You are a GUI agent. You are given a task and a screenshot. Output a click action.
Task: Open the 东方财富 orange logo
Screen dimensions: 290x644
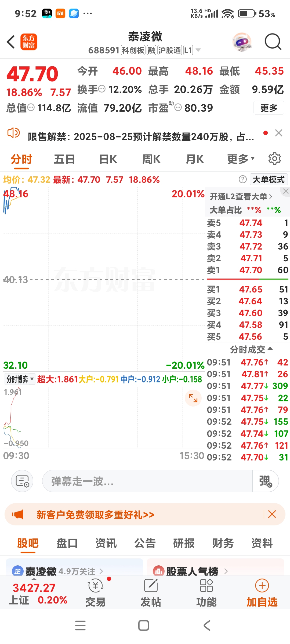[x=29, y=42]
